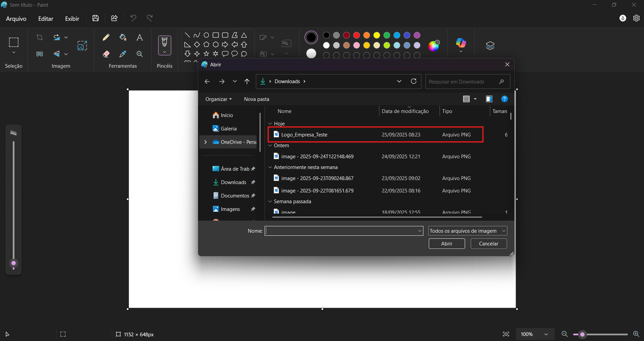
Task: Open the Layers panel
Action: click(x=490, y=46)
